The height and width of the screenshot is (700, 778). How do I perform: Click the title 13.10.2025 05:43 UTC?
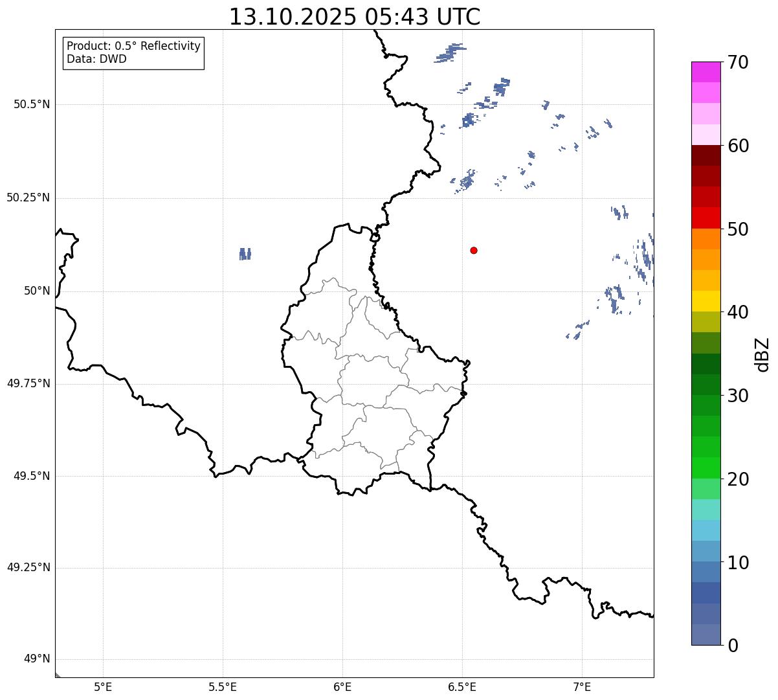point(355,17)
